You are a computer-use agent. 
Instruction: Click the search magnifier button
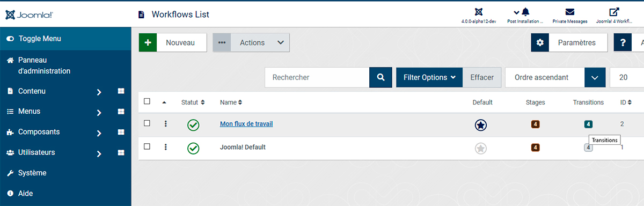pyautogui.click(x=380, y=77)
